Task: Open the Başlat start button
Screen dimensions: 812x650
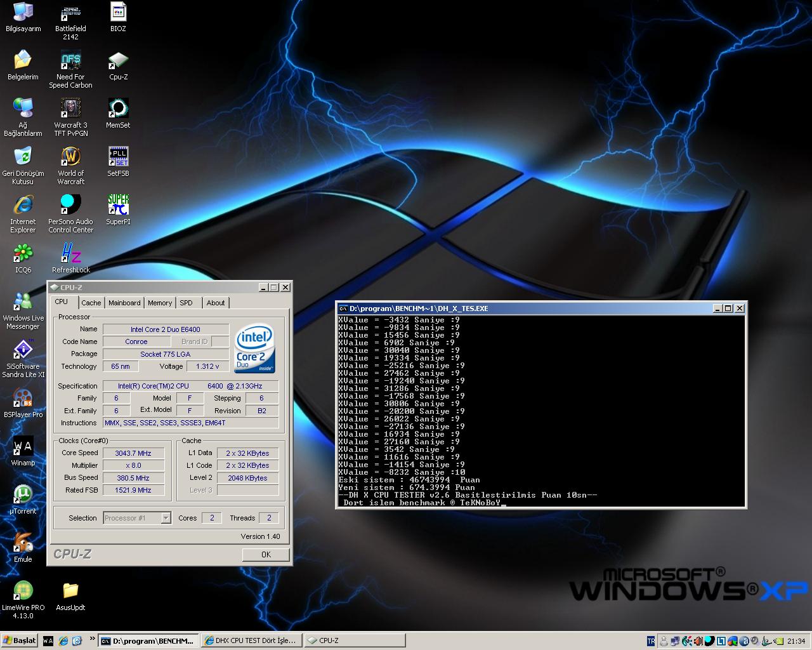Action: [x=20, y=641]
